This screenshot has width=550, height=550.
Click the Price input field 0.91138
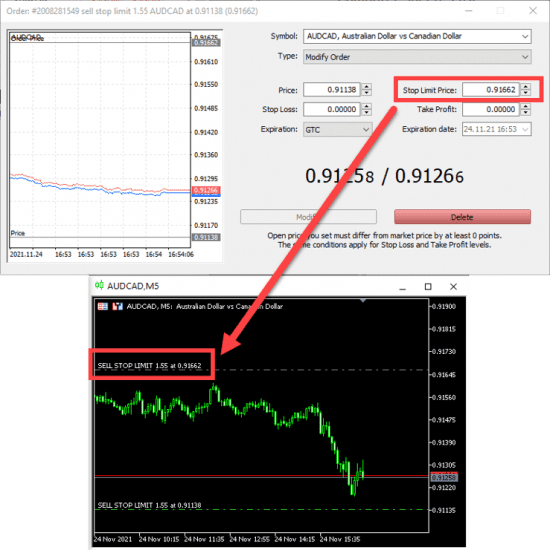[x=332, y=90]
